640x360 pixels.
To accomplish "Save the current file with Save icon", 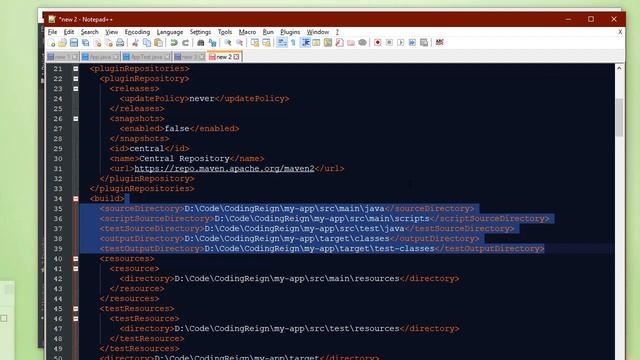I will (x=74, y=43).
